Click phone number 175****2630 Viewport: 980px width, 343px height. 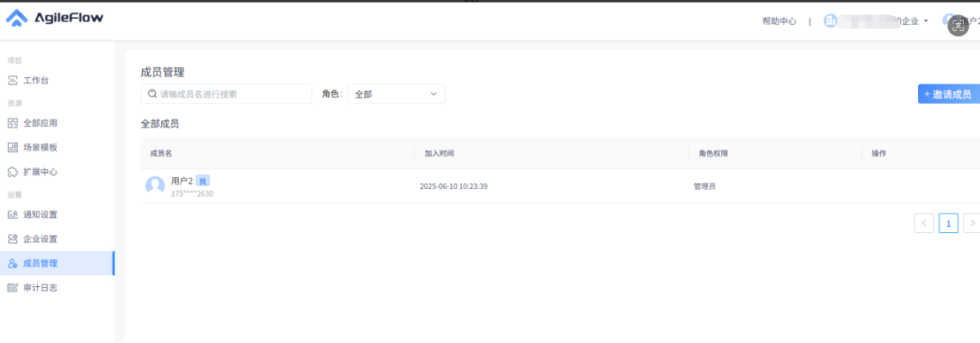click(192, 194)
